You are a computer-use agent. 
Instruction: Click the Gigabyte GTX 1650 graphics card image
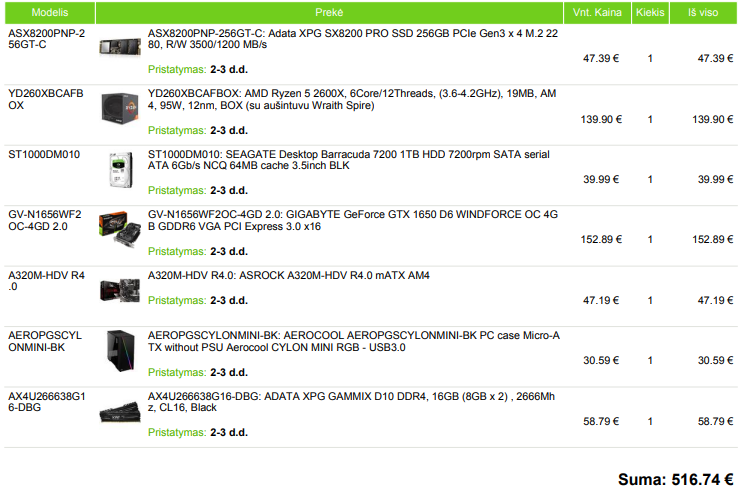tap(119, 229)
